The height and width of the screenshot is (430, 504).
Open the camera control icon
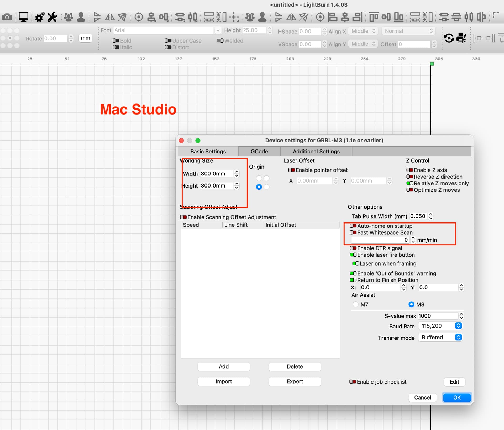click(7, 17)
